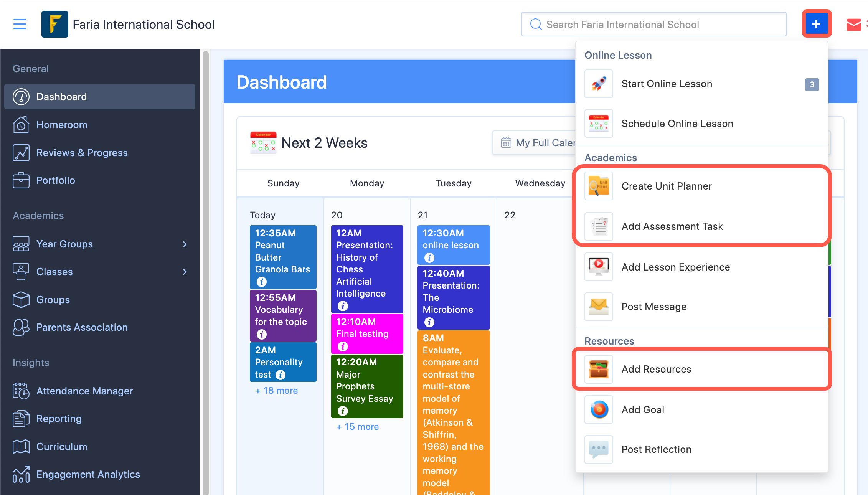Open Post Reflection via the speech bubble icon

point(599,449)
